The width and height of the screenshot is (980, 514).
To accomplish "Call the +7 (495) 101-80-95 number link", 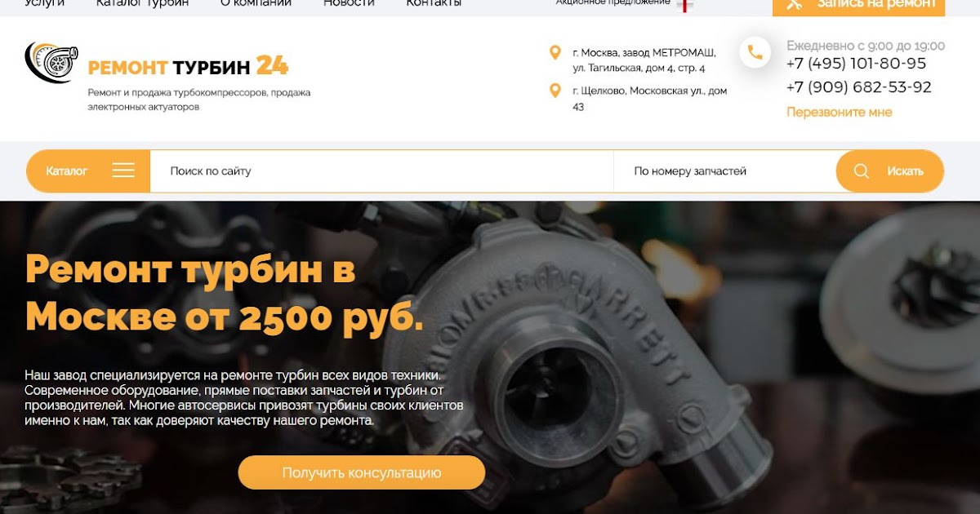I will (857, 64).
